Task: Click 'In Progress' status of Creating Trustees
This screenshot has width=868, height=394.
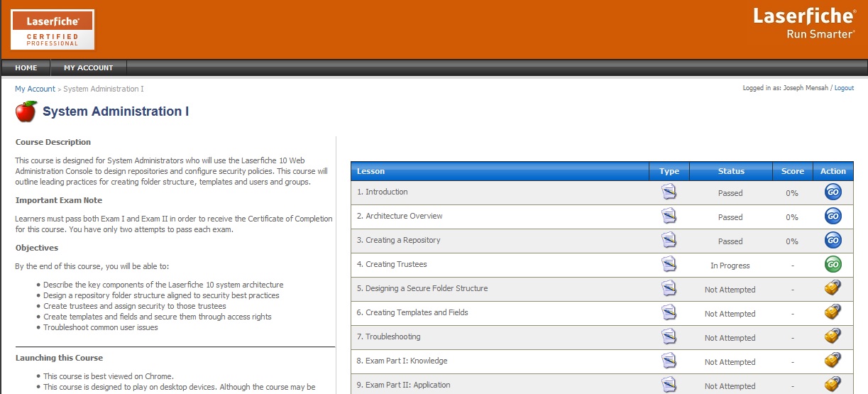Action: pyautogui.click(x=730, y=266)
